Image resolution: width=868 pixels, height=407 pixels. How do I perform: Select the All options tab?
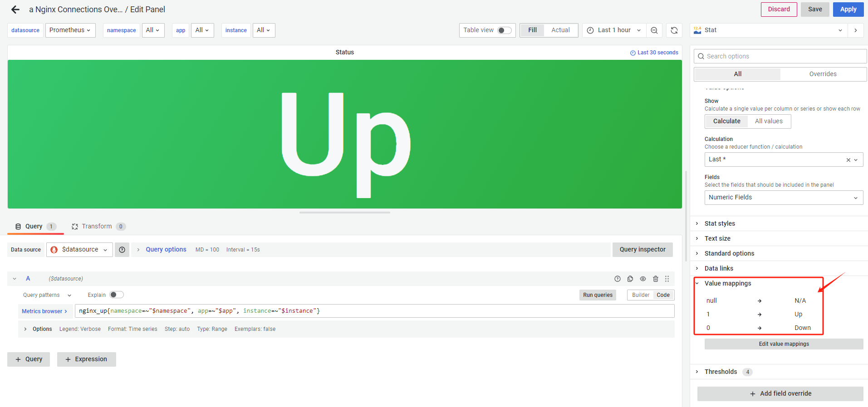(x=738, y=74)
